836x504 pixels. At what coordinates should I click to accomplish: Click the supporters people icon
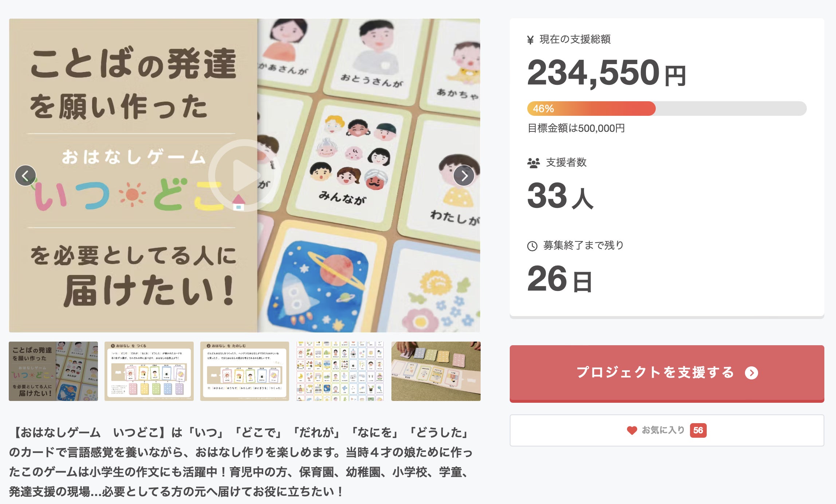(533, 163)
